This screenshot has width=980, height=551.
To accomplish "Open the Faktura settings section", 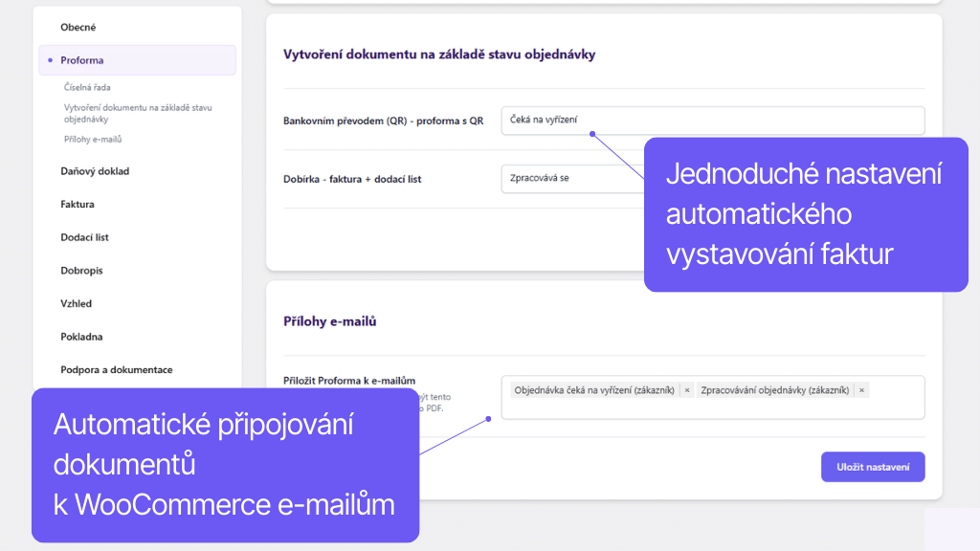I will click(x=78, y=205).
